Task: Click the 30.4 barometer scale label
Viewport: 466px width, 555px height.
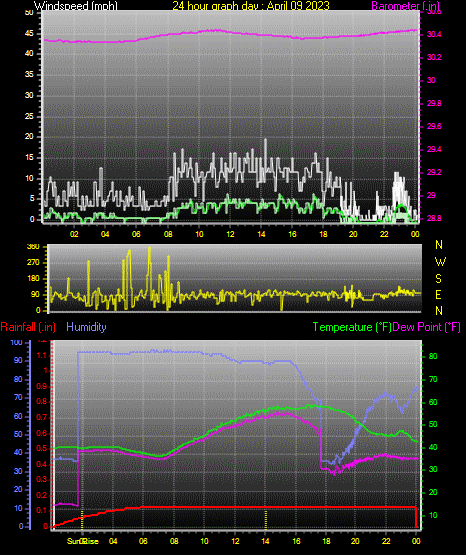Action: (434, 34)
